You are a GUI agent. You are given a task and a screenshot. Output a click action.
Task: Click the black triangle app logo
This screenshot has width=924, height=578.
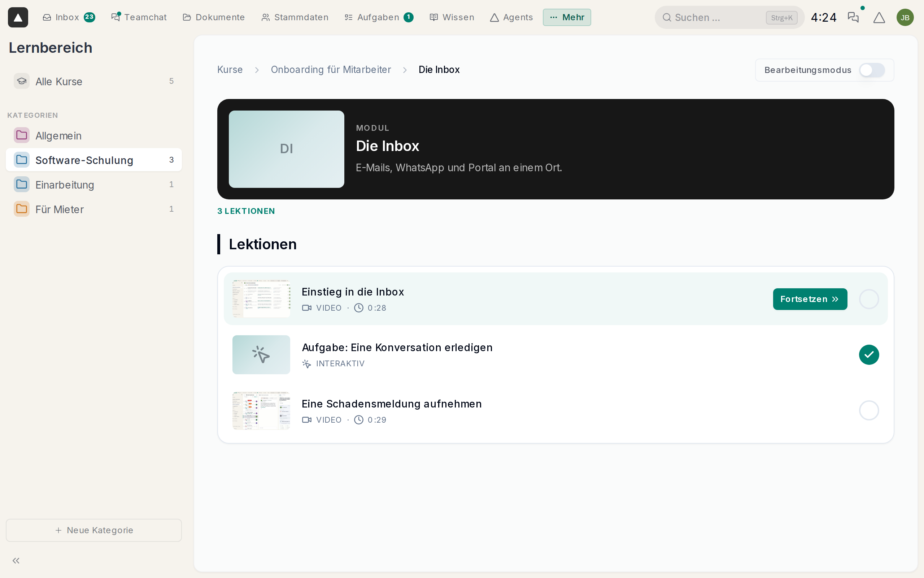pyautogui.click(x=18, y=17)
